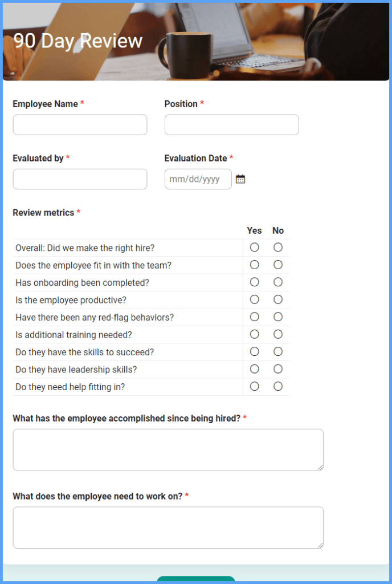Click the mm/dd/yyyy Evaluation Date field
392x584 pixels.
click(197, 179)
